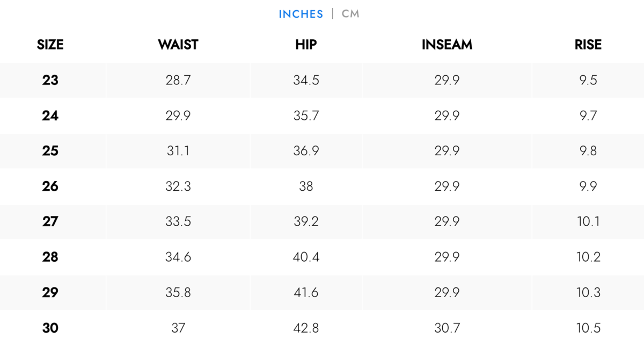The width and height of the screenshot is (644, 346).
Task: Click the HIP column header
Action: pos(306,45)
